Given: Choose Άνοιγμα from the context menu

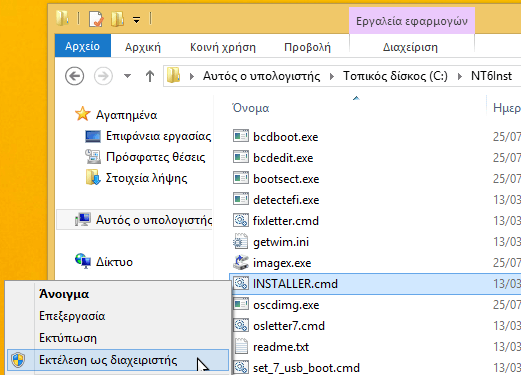Looking at the screenshot, I should [64, 294].
